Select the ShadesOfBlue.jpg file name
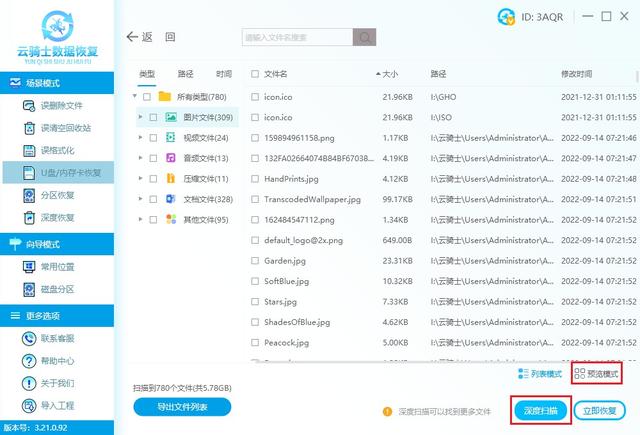 (297, 322)
